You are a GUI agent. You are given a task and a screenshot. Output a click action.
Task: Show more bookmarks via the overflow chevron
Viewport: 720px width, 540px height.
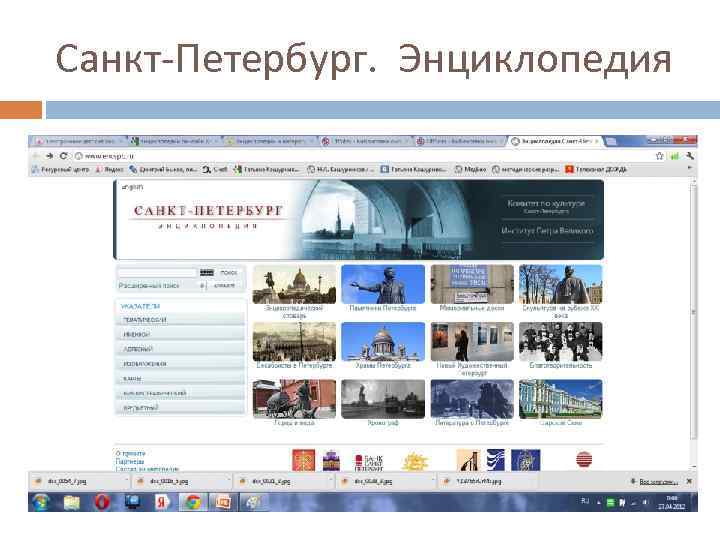(x=689, y=169)
